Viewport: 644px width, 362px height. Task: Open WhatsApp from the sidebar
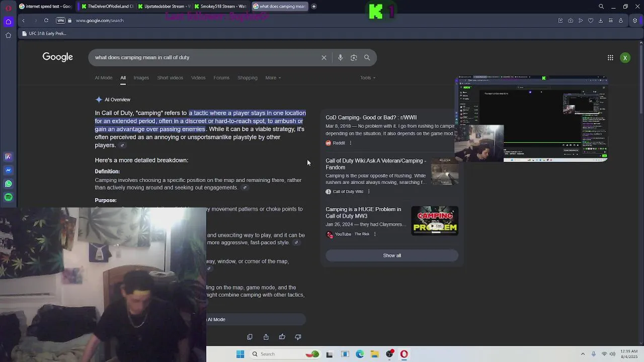(x=8, y=184)
